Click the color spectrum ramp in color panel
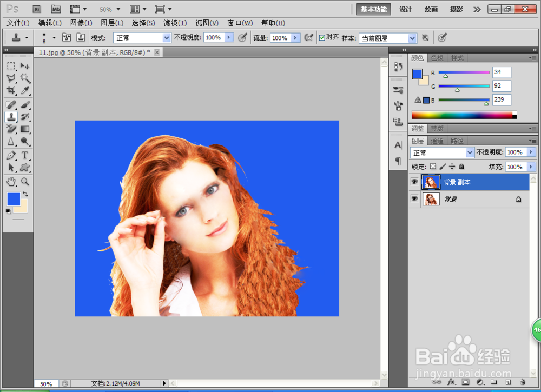The height and width of the screenshot is (392, 541). (464, 115)
